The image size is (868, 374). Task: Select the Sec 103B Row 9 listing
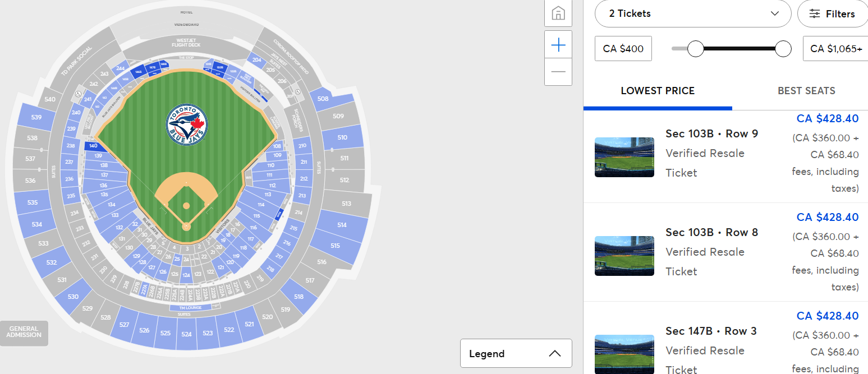tap(711, 133)
